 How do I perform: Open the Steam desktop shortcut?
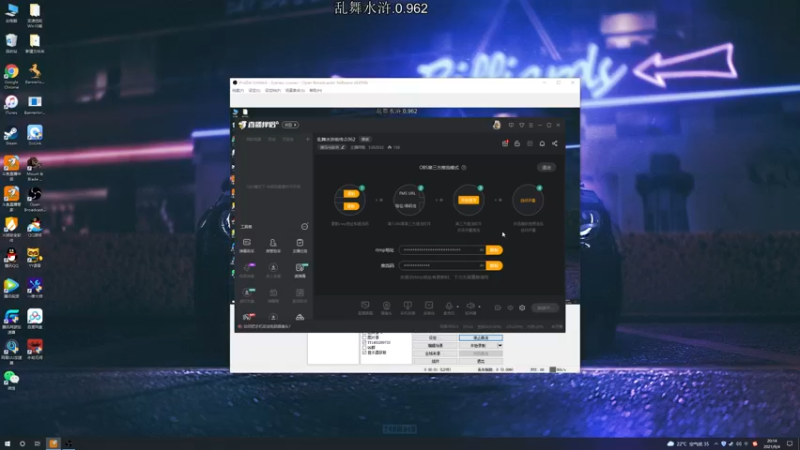click(11, 136)
